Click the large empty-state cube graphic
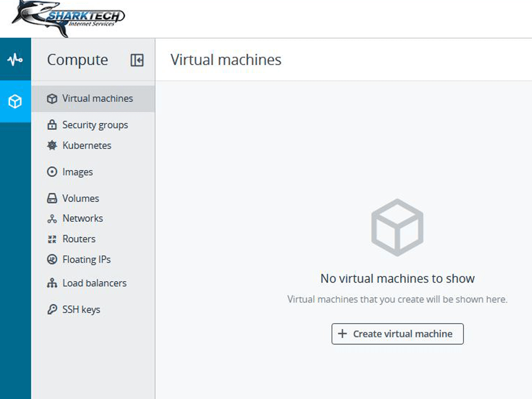Image resolution: width=532 pixels, height=399 pixels. click(397, 227)
